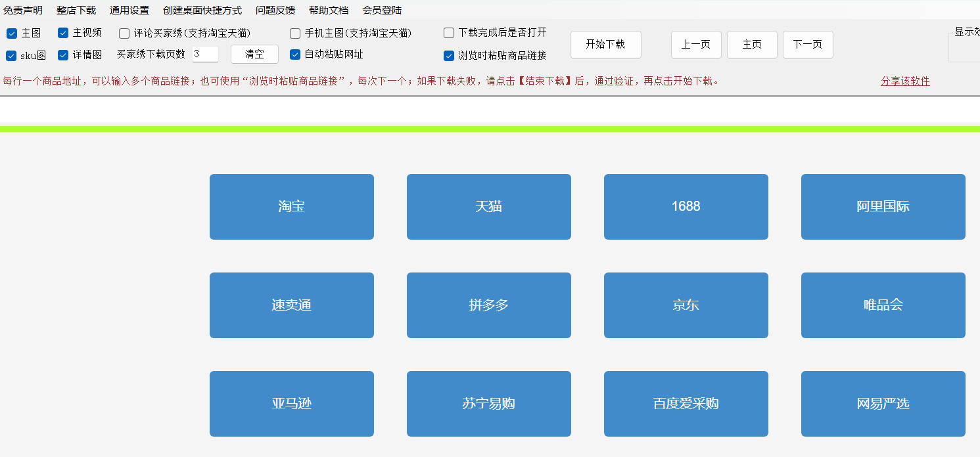Uncheck the sku图 checkbox

pos(11,56)
